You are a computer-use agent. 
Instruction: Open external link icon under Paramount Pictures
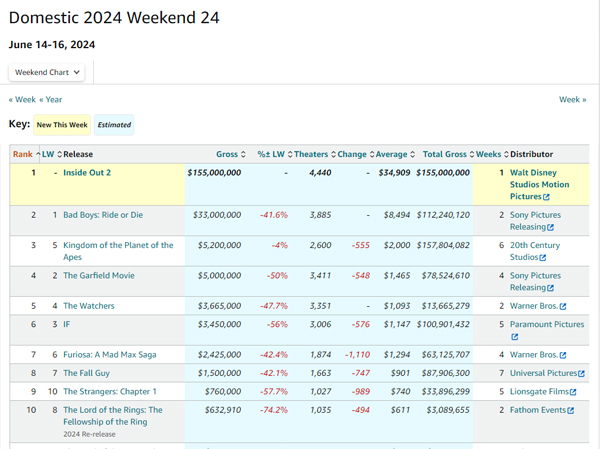(x=515, y=337)
